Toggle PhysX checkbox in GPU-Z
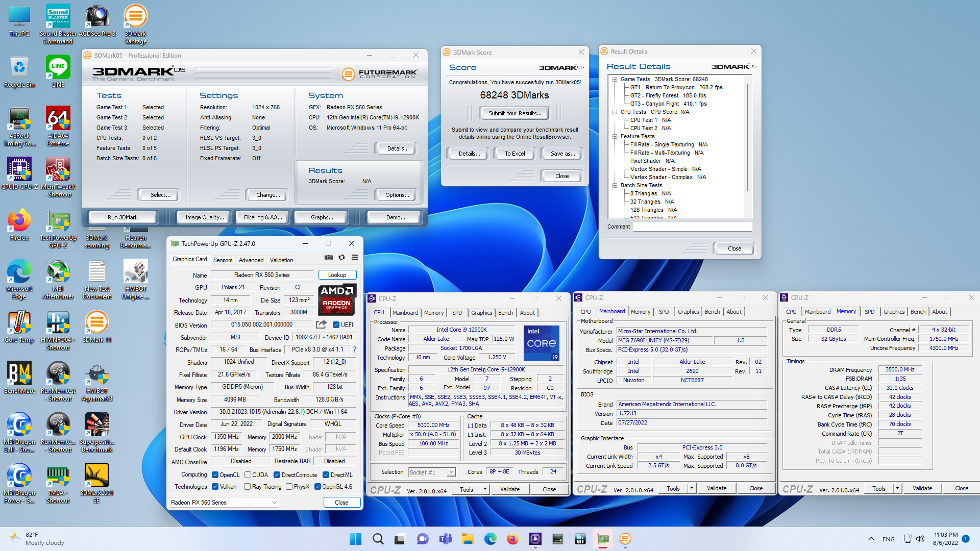The image size is (980, 551). tap(289, 487)
